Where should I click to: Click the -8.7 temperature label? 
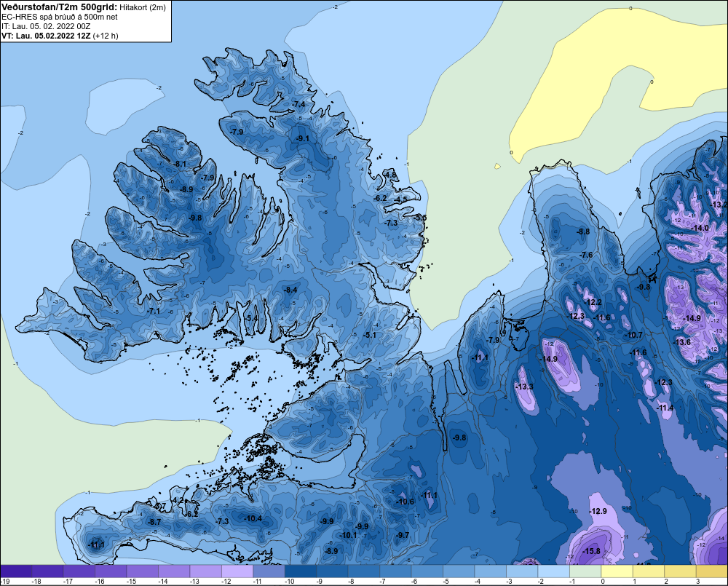(x=154, y=522)
